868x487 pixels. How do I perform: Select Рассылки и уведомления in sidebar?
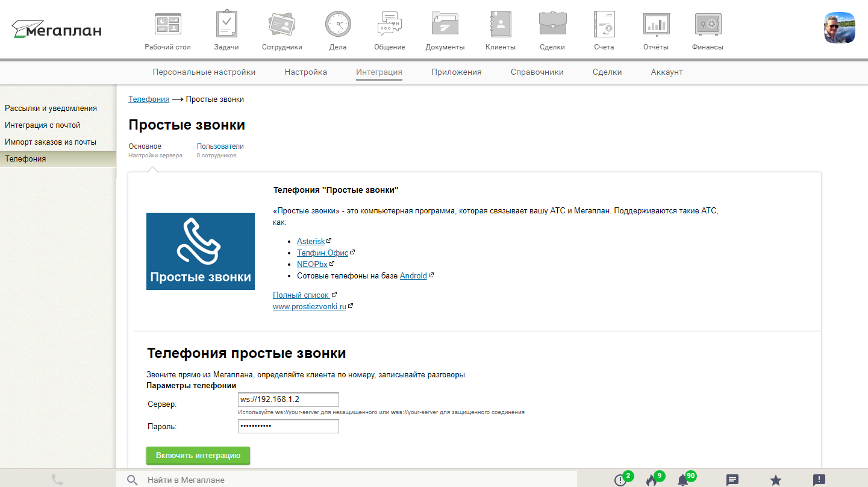coord(51,108)
